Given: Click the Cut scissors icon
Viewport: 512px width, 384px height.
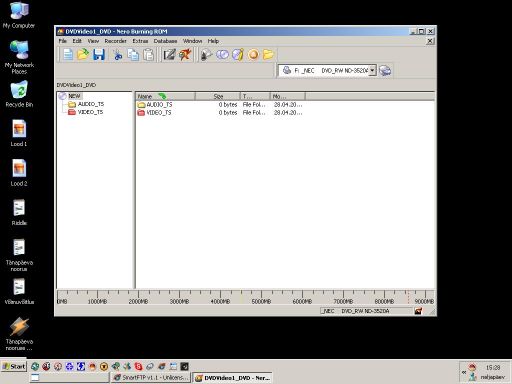Looking at the screenshot, I should point(117,54).
